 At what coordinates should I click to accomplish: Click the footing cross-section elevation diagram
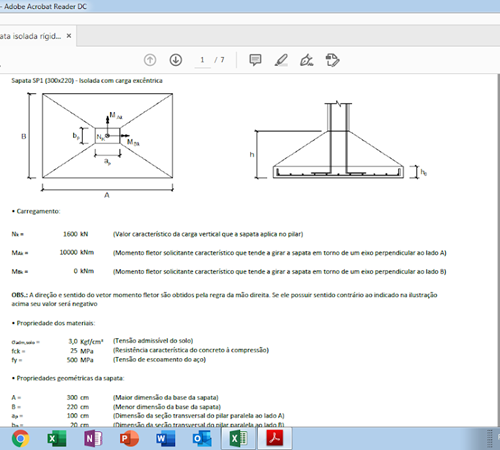(338, 140)
